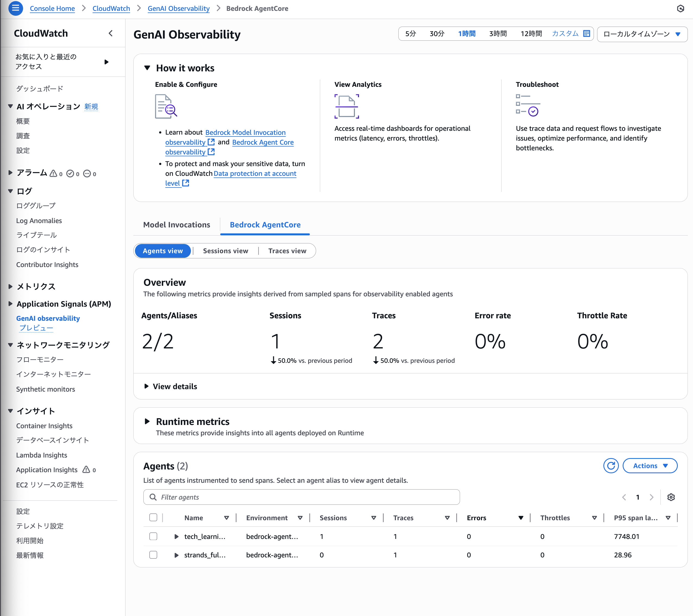This screenshot has height=616, width=693.
Task: Switch to Agents view
Action: click(x=163, y=251)
